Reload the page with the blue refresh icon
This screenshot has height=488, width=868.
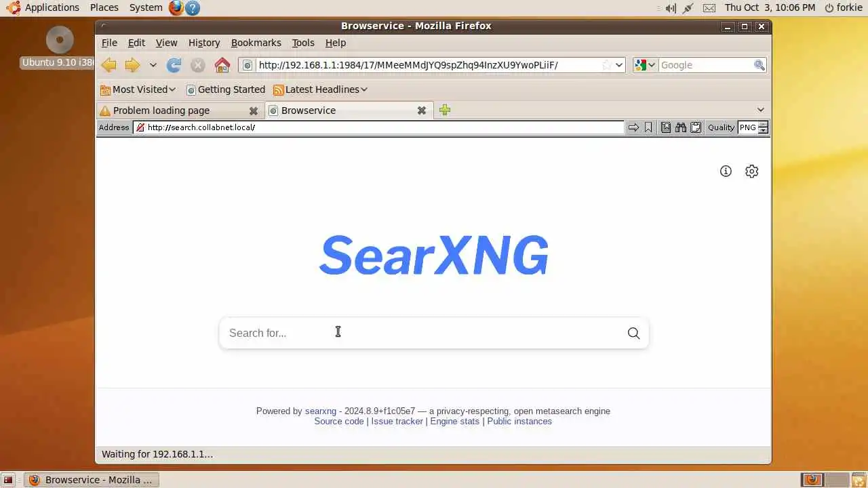tap(174, 65)
